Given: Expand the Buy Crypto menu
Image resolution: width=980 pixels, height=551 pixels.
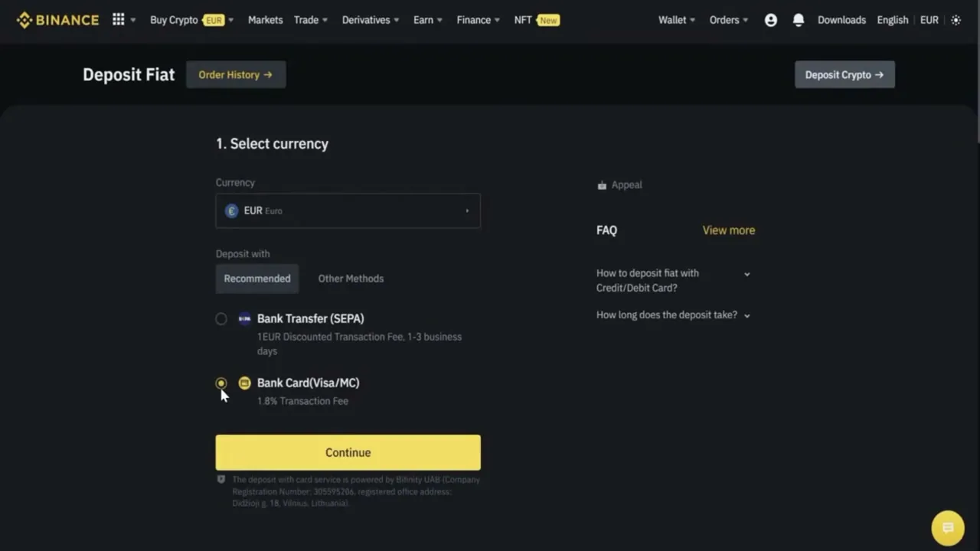Looking at the screenshot, I should point(191,20).
